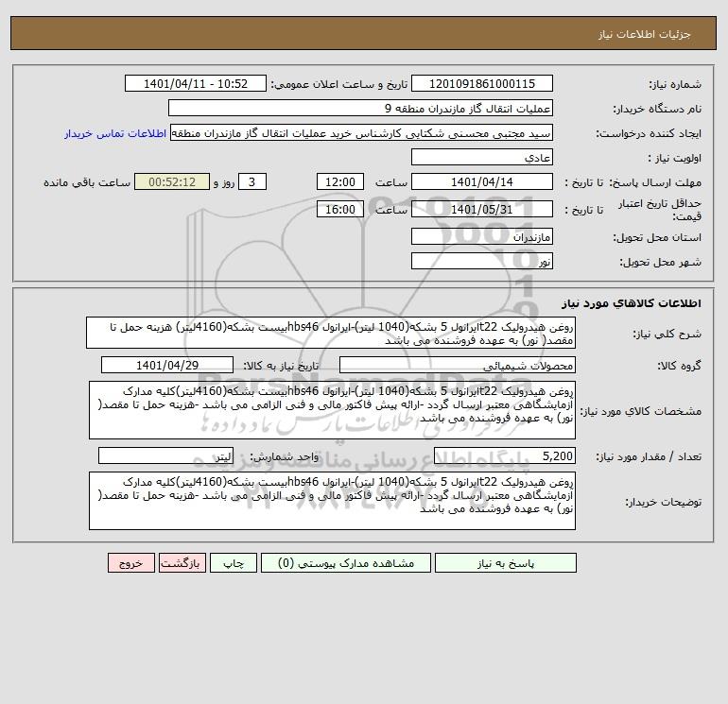Click delivery city field 'نور'

click(482, 261)
